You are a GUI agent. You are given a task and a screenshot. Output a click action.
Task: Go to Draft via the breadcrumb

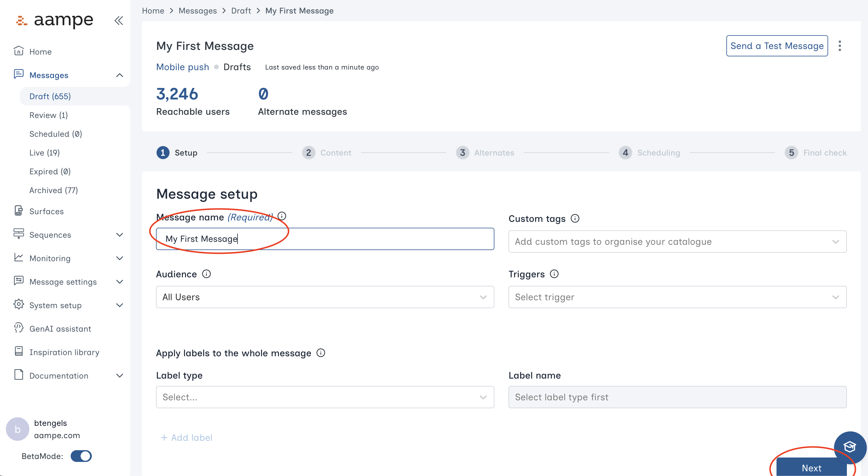tap(241, 11)
